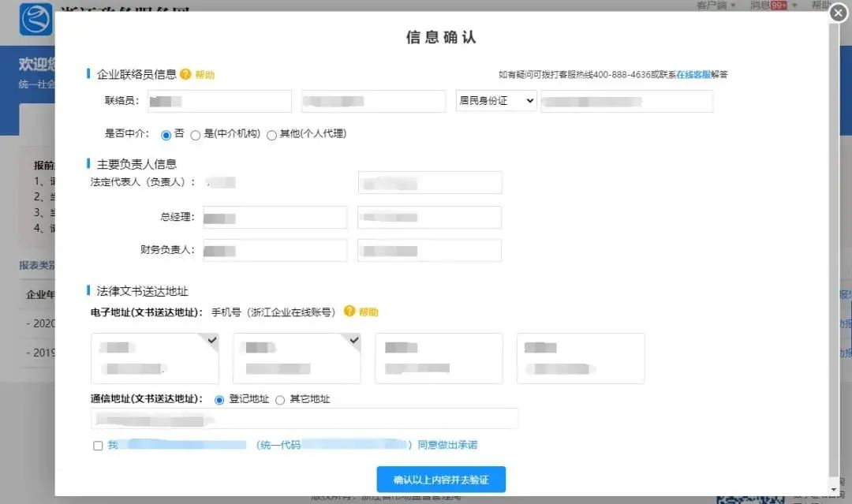Check the commitment agreement checkbox
Viewport: 852px width, 504px height.
pyautogui.click(x=98, y=445)
